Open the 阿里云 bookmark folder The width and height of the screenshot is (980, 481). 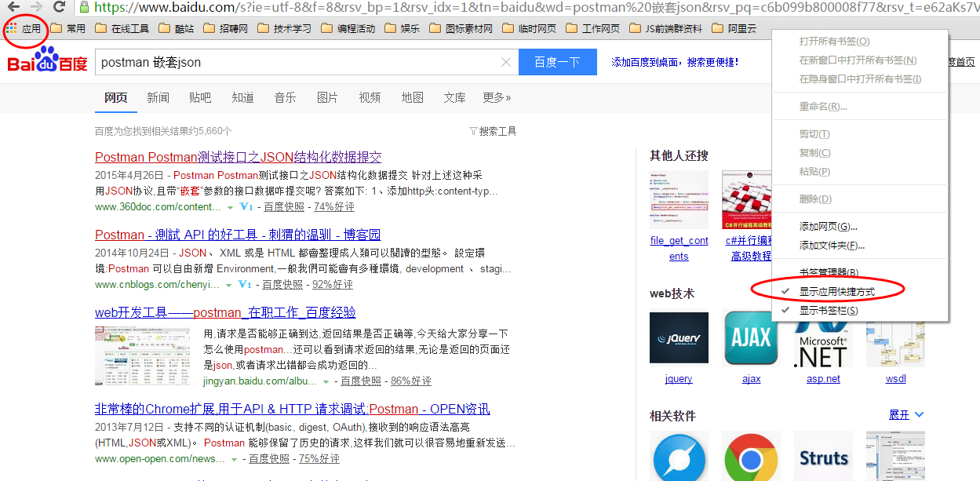(x=734, y=29)
